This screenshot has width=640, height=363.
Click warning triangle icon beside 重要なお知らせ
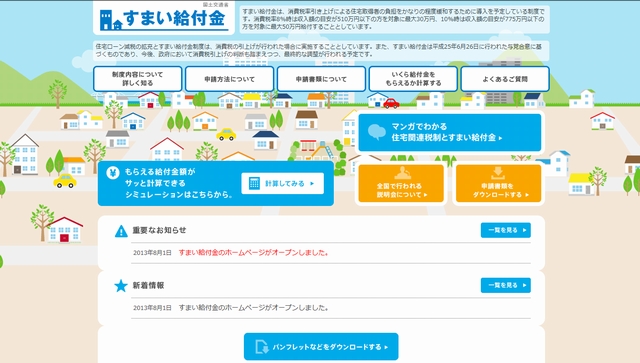pos(121,231)
